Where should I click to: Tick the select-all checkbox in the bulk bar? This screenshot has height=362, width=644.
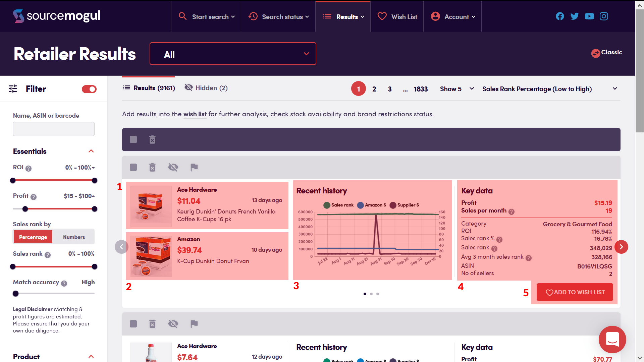[x=133, y=139]
